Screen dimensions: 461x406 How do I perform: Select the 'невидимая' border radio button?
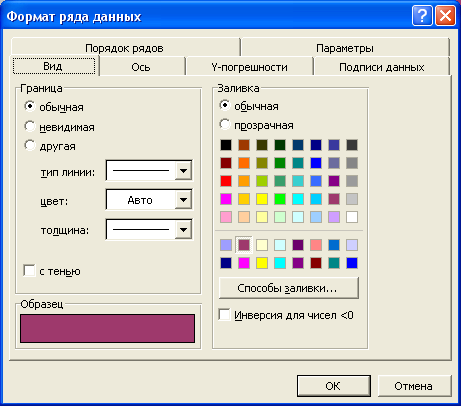coord(30,126)
